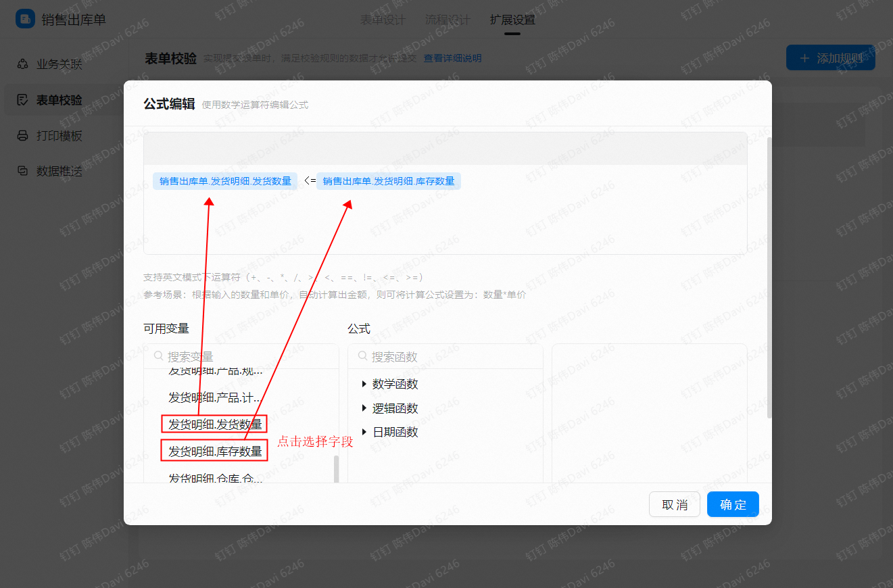Click the 添加规则 button

tap(831, 58)
